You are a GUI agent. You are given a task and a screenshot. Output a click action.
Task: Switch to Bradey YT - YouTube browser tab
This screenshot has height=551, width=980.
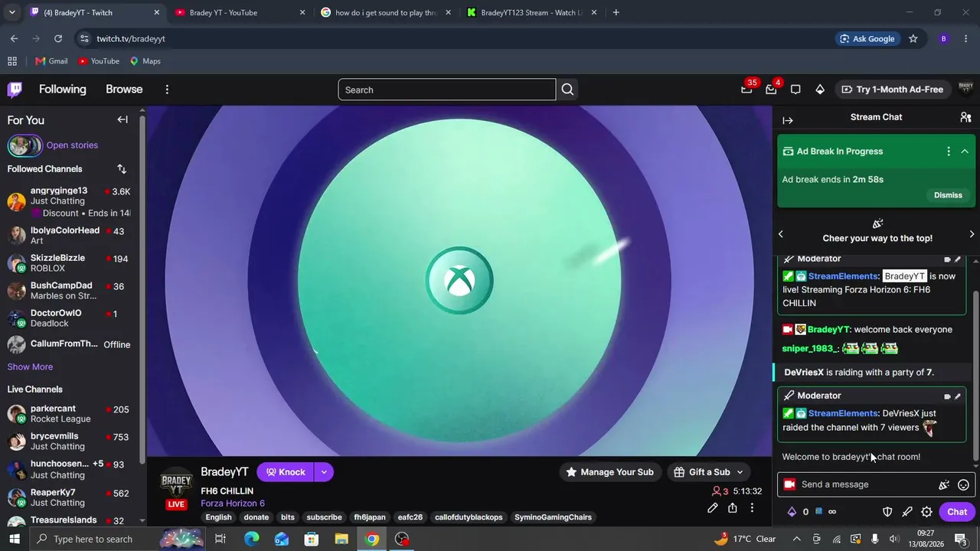(x=239, y=12)
